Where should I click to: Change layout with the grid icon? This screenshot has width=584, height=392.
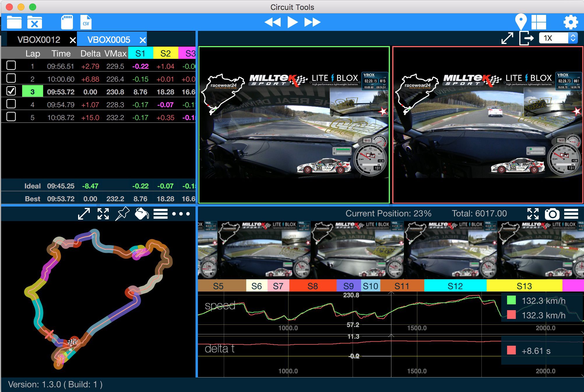pyautogui.click(x=539, y=22)
